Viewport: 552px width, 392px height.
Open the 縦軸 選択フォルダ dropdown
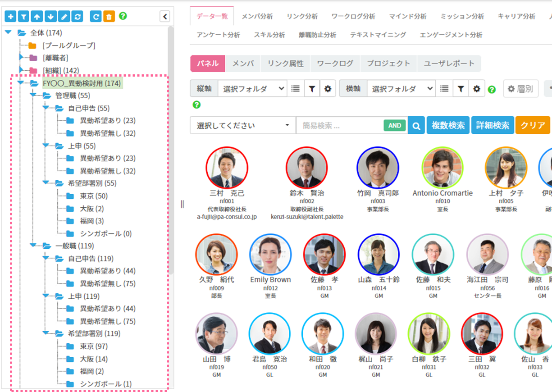tap(252, 89)
